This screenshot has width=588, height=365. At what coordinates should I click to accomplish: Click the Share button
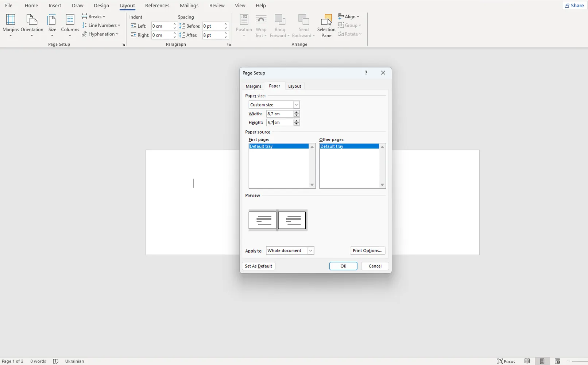(575, 5)
